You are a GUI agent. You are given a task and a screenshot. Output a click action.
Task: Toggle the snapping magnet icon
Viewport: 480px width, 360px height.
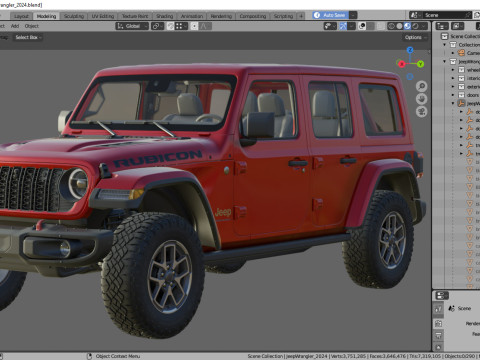point(170,26)
